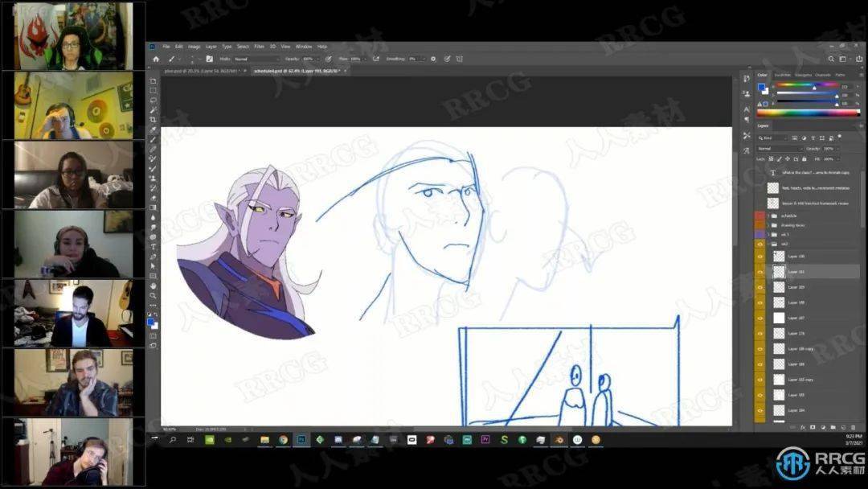868x489 pixels.
Task: Open the Window menu
Action: coord(303,47)
